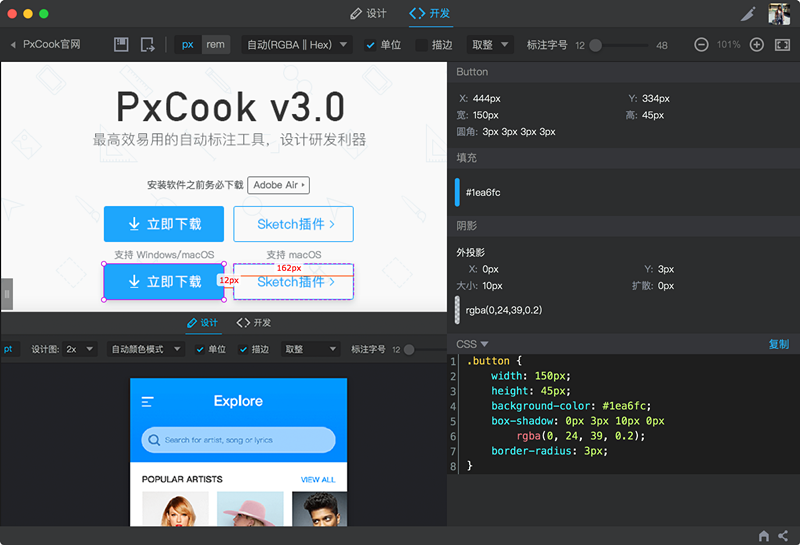The width and height of the screenshot is (800, 545).
Task: Click the save icon in the toolbar
Action: 121,44
